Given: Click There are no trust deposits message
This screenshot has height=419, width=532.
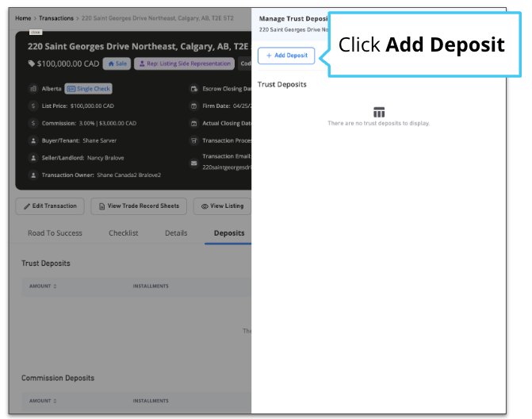Looking at the screenshot, I should tap(379, 123).
